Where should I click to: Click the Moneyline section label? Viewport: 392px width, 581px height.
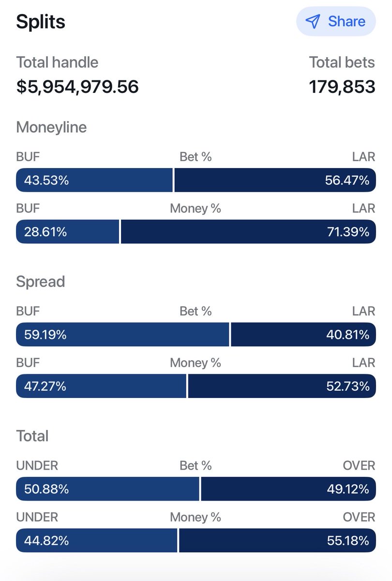(x=51, y=127)
